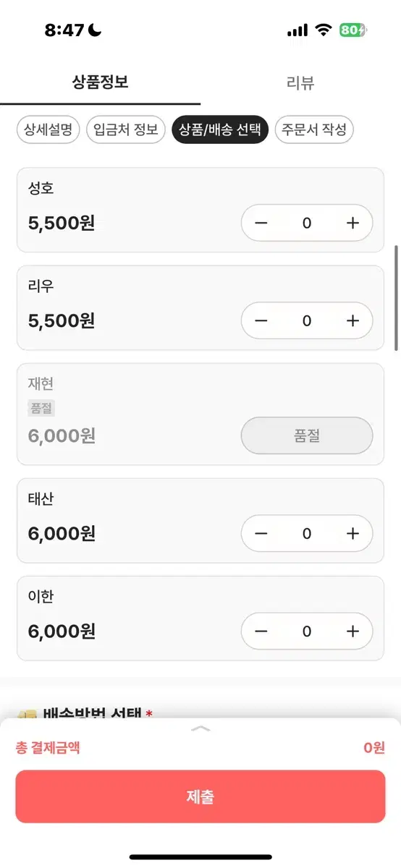Expand the bottom payment sheet chevron
This screenshot has width=401, height=868.
tap(200, 728)
